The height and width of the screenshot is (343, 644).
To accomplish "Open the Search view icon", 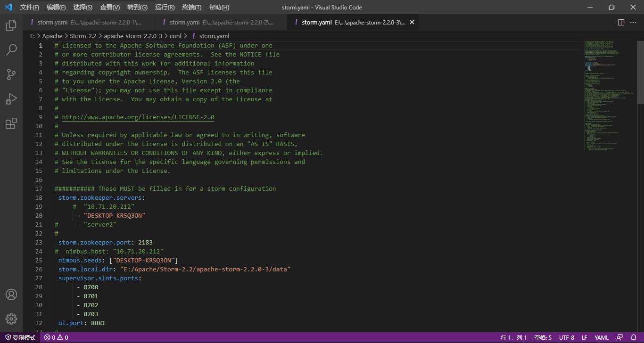I will point(11,50).
